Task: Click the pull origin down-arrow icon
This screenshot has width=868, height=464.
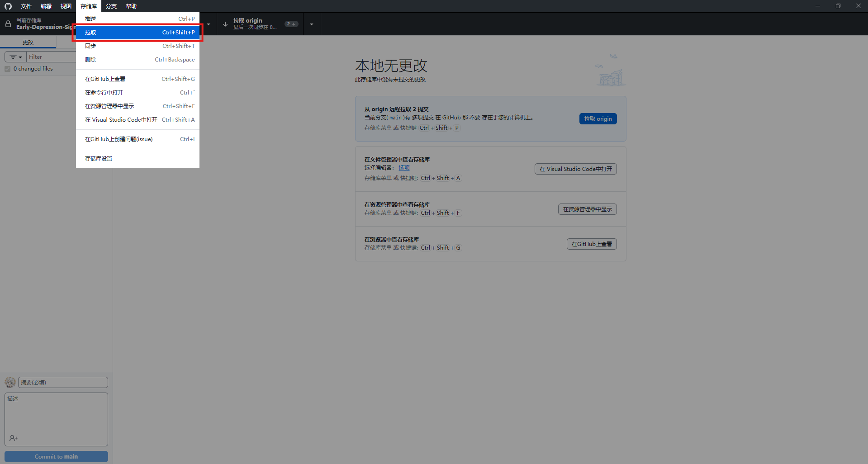Action: [225, 24]
